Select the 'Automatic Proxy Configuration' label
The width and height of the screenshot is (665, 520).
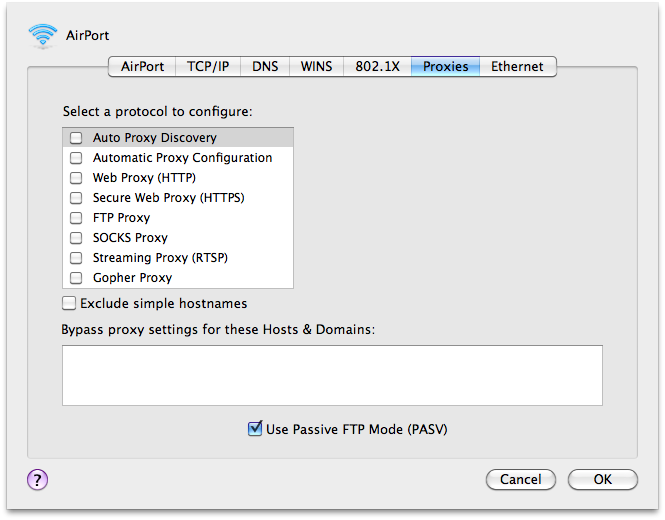point(182,158)
